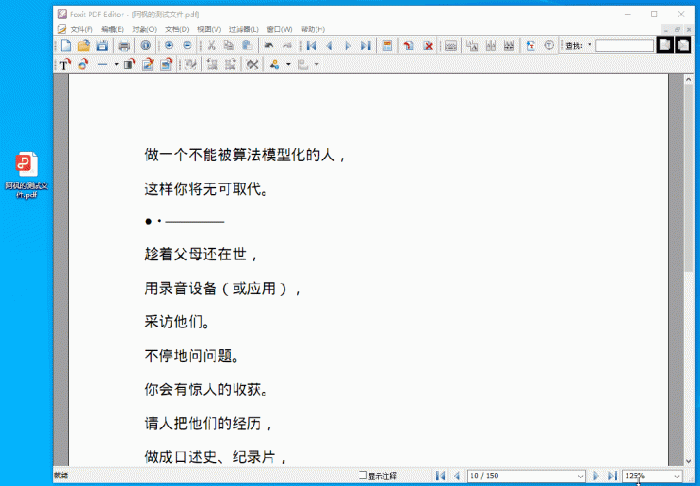
Task: Go to last page in status bar
Action: pos(612,476)
